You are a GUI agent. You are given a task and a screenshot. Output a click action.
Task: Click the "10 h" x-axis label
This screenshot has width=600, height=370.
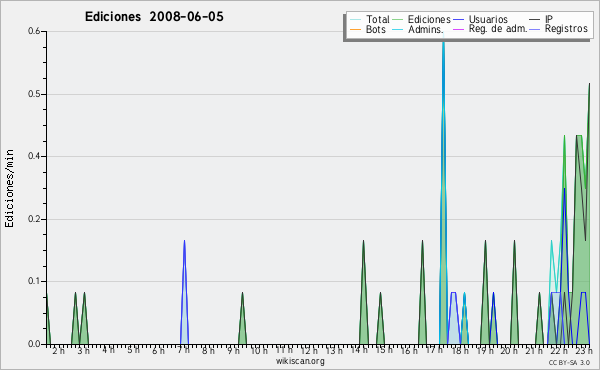(259, 350)
